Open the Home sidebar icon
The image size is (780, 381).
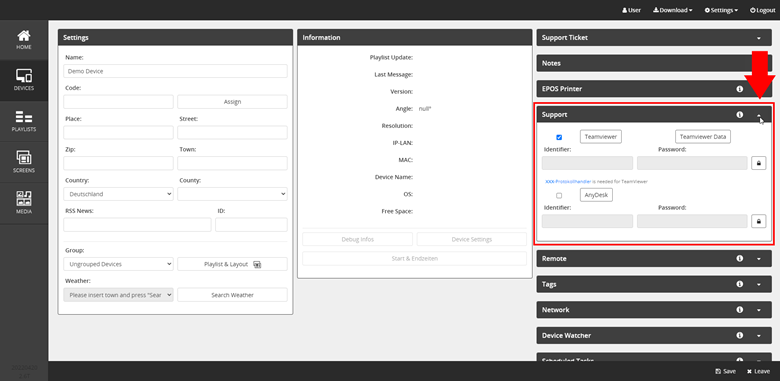coord(24,40)
